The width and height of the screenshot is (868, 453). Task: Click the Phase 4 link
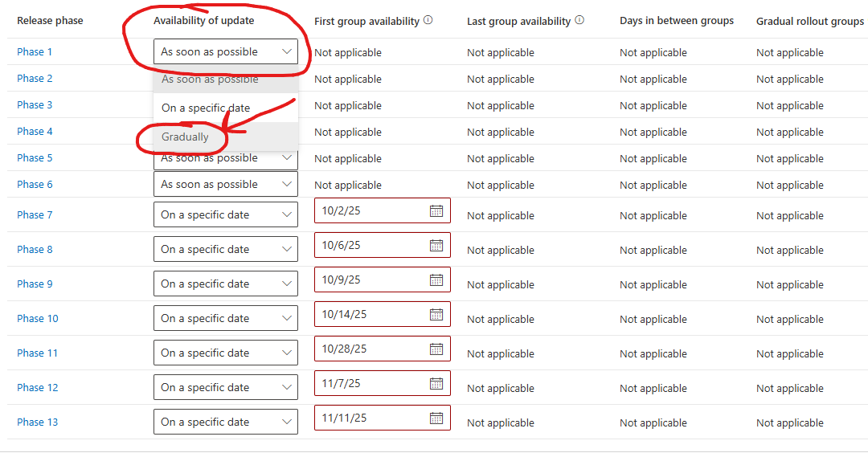35,132
